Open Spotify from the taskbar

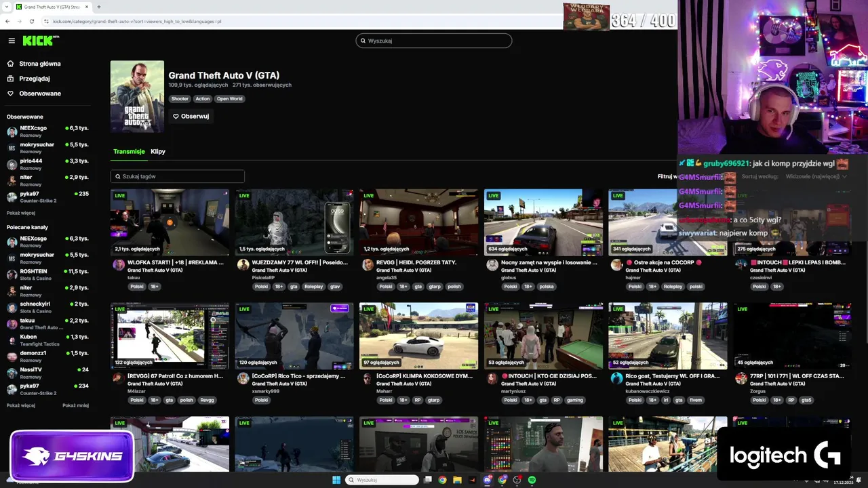(532, 480)
